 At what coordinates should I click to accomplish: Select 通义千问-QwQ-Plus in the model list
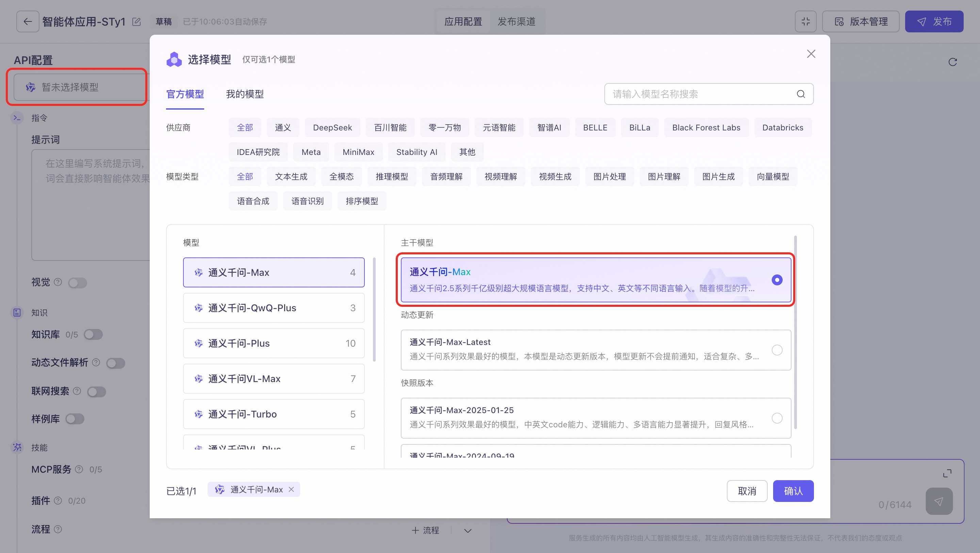[274, 308]
